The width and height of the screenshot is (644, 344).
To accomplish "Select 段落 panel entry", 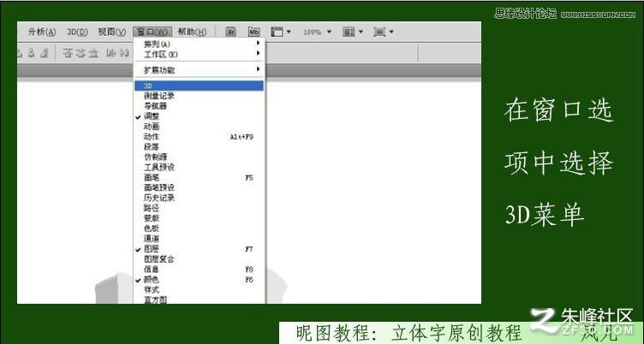I will (200, 147).
